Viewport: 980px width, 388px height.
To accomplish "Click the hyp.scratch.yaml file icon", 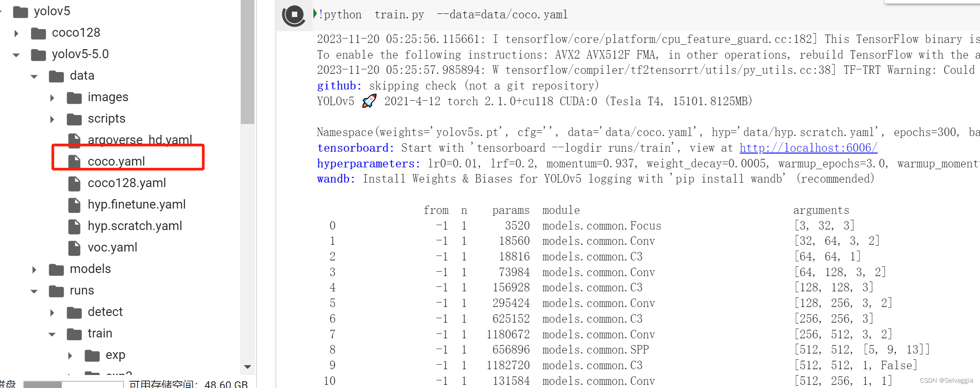I will coord(74,226).
